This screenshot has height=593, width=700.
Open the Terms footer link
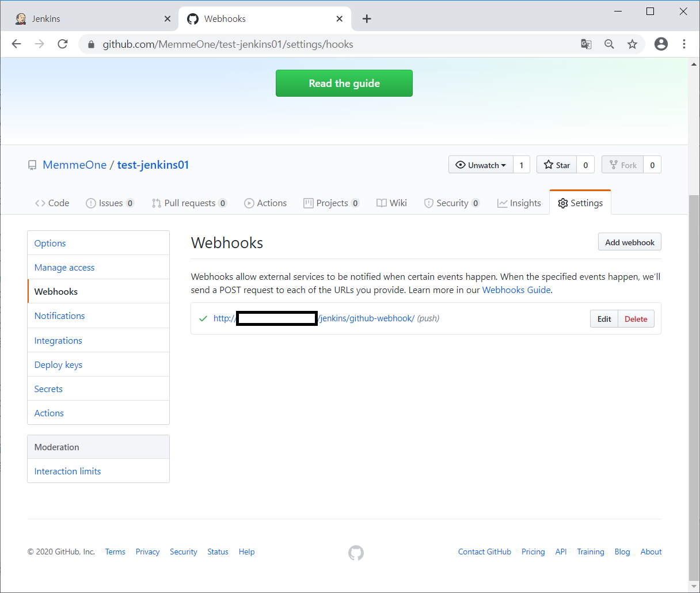click(x=115, y=552)
